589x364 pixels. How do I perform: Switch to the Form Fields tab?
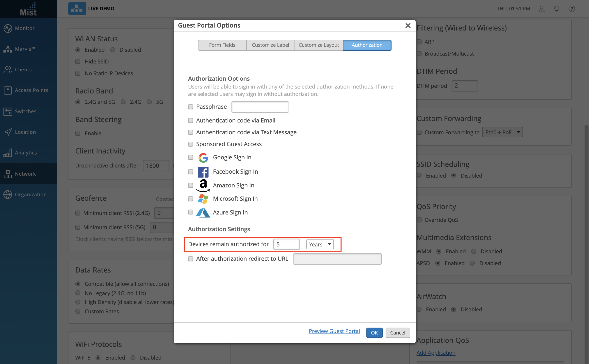pos(222,45)
